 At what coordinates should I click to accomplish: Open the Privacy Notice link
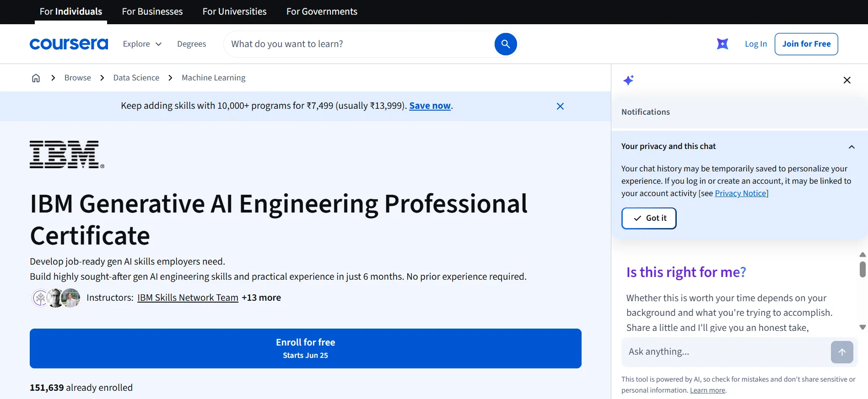(741, 193)
